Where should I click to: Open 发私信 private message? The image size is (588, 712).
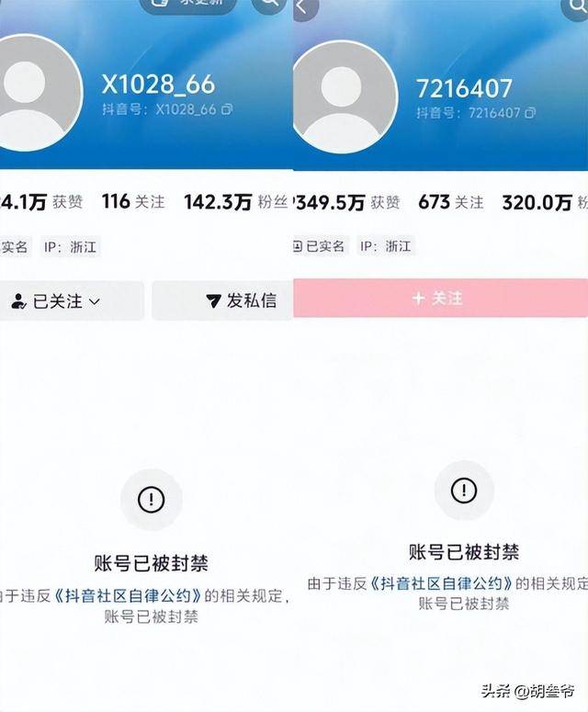pos(222,300)
